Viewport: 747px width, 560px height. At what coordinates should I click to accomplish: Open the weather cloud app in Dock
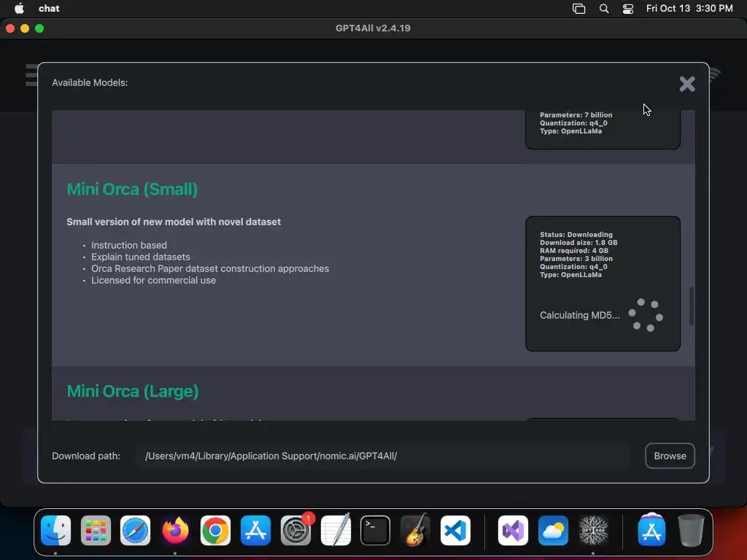coord(553,530)
